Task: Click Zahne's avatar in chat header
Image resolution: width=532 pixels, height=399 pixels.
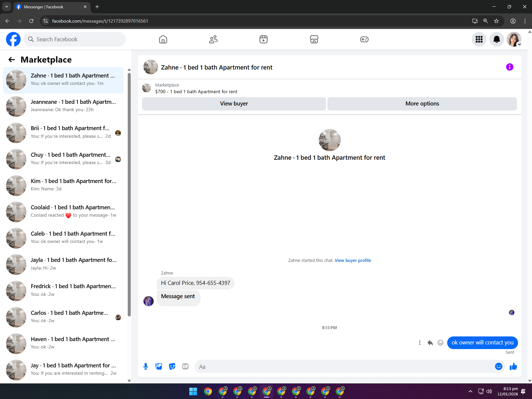Action: click(151, 67)
